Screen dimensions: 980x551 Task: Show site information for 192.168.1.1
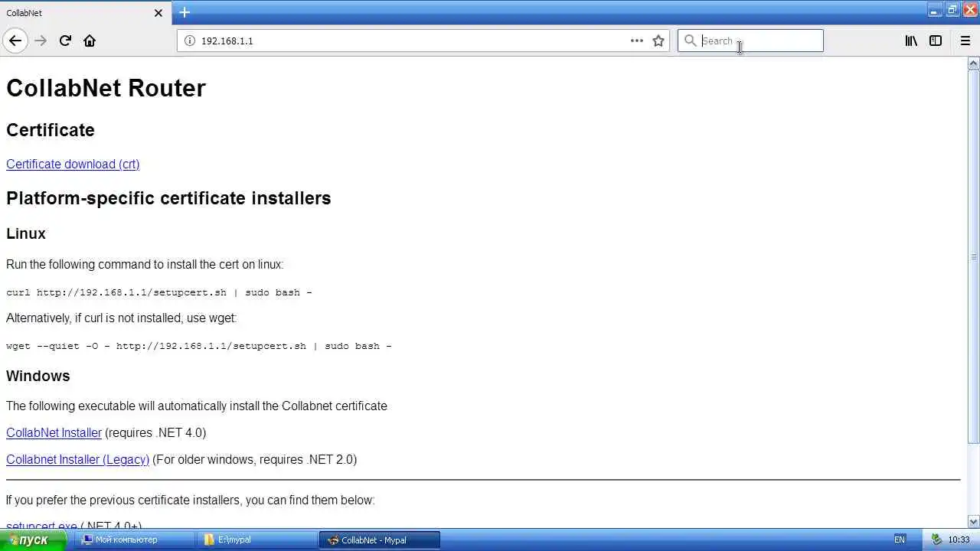(x=190, y=41)
